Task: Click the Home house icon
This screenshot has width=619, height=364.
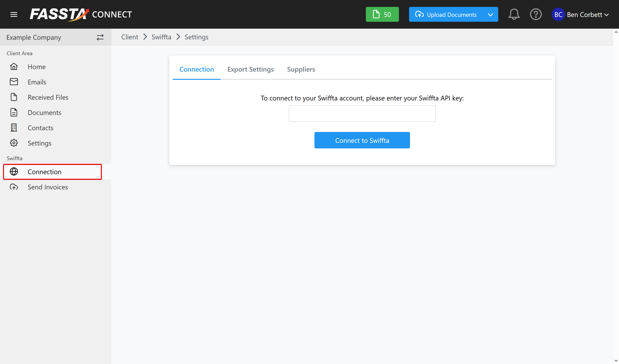Action: [14, 67]
